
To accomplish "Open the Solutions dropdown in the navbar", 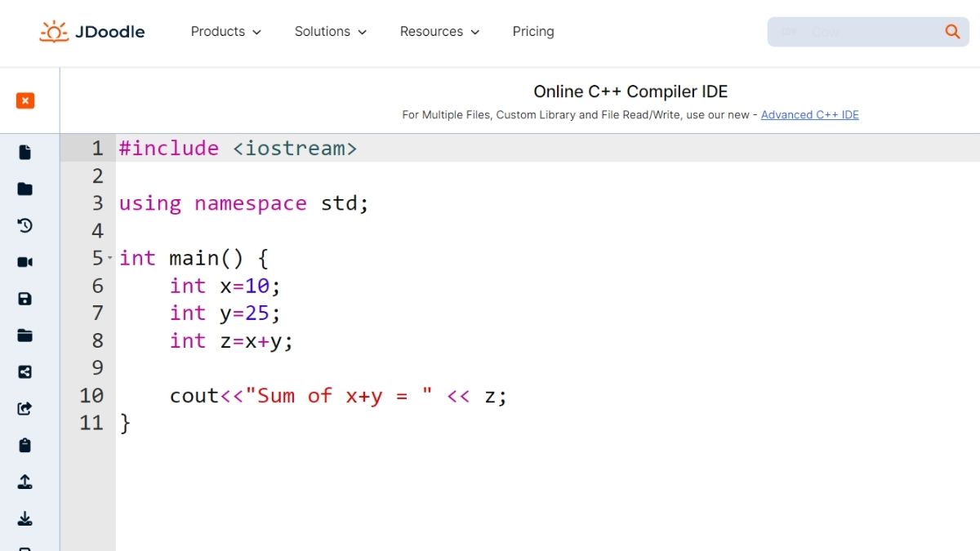I will [x=330, y=32].
